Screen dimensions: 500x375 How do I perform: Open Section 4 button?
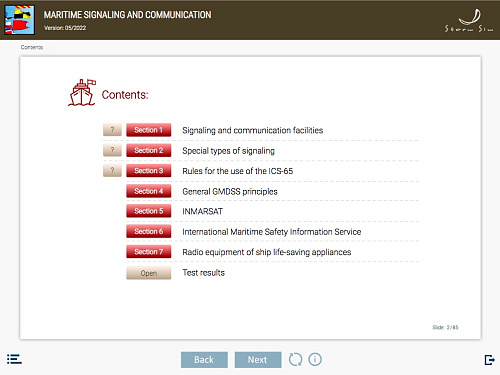click(x=149, y=191)
